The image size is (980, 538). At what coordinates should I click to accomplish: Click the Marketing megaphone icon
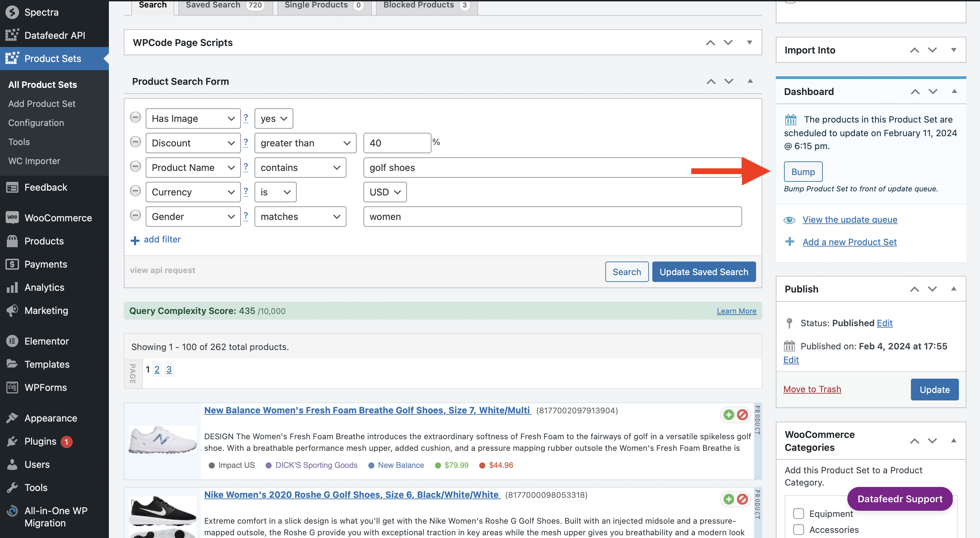(x=12, y=310)
